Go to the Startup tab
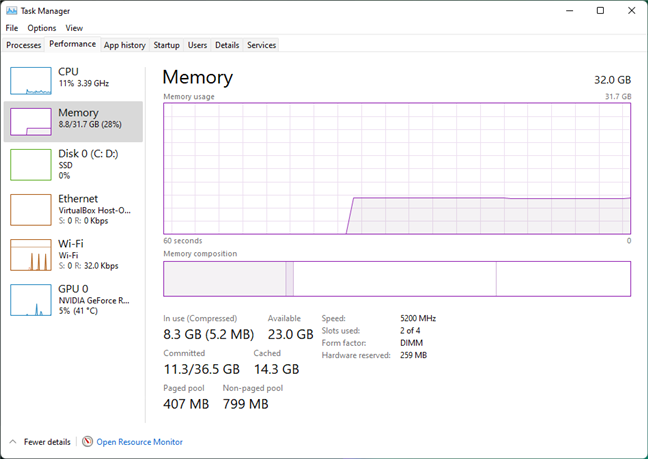This screenshot has height=459, width=648. 166,45
